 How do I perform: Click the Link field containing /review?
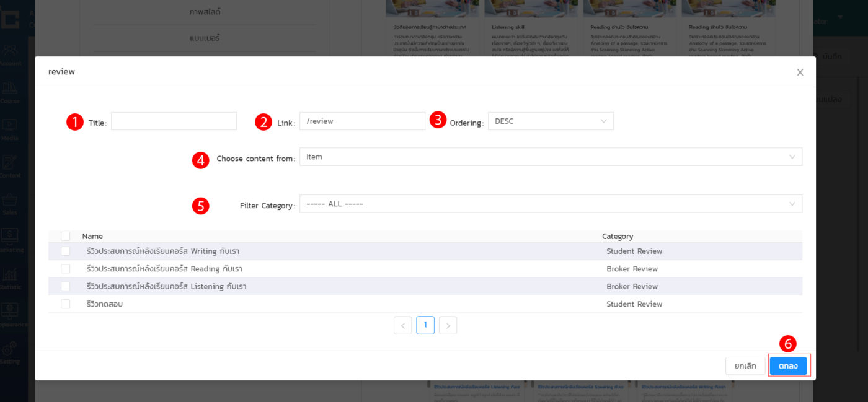pyautogui.click(x=362, y=121)
